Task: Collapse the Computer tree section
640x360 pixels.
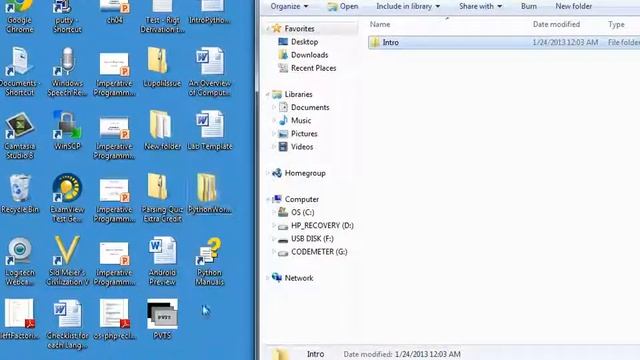Action: [x=268, y=199]
